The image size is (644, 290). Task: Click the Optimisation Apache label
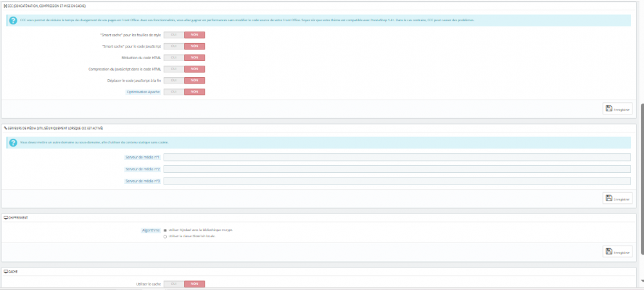click(144, 92)
